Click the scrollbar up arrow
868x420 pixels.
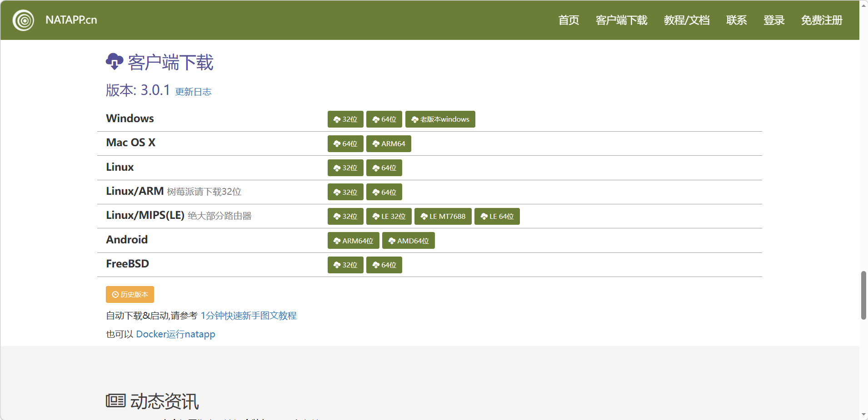863,5
